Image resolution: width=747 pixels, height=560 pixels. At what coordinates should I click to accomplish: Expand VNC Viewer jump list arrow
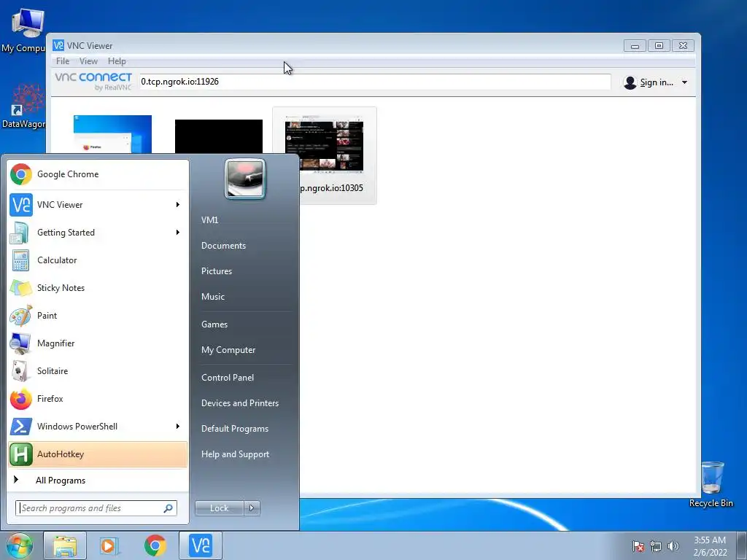point(178,205)
